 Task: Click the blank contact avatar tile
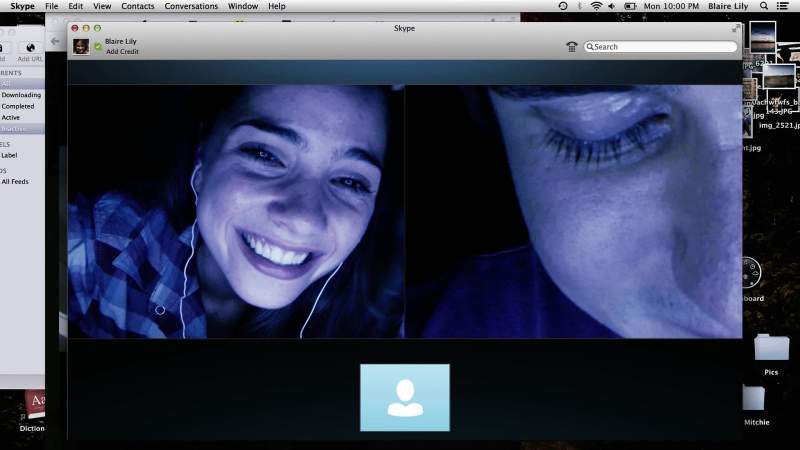pos(405,397)
